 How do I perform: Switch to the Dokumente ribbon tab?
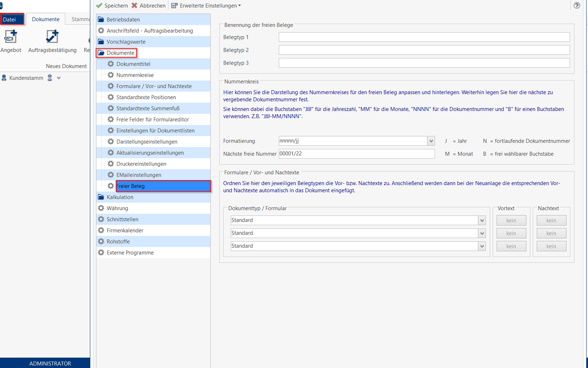(x=46, y=19)
